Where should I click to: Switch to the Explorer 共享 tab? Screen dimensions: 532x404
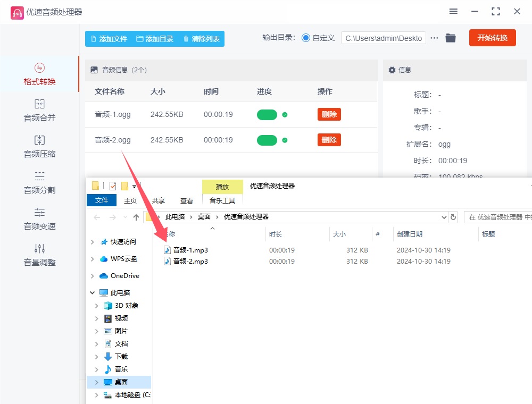pyautogui.click(x=159, y=200)
